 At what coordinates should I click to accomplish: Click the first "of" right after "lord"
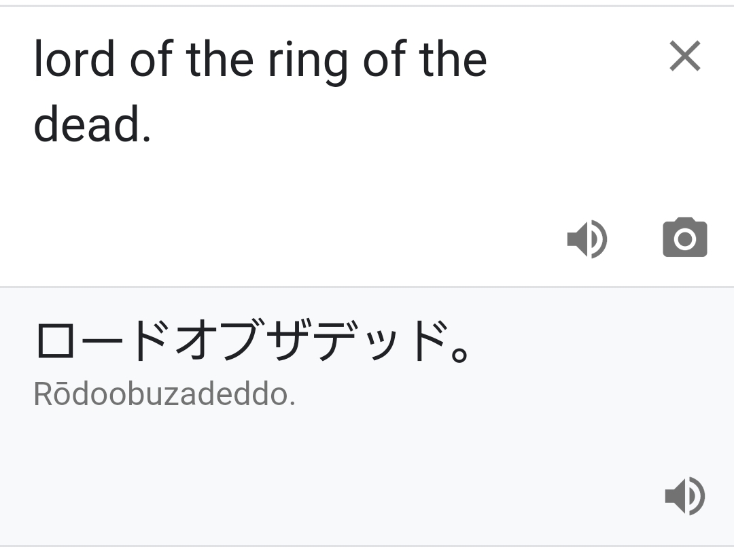click(151, 59)
